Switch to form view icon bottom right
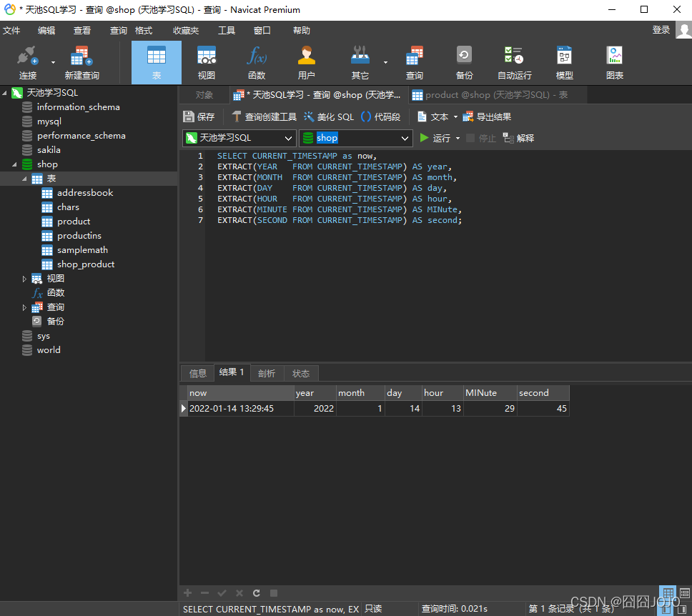692x616 pixels. pos(685,592)
